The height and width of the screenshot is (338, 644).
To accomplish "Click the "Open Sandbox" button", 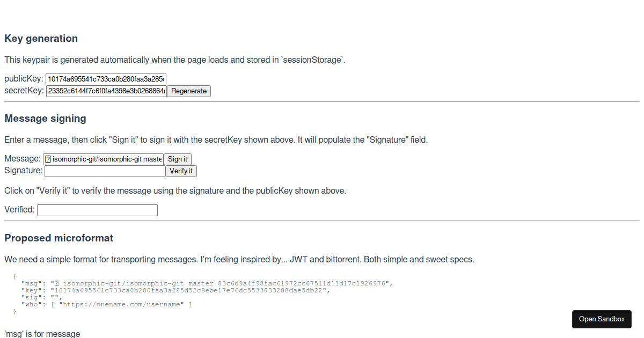I will 602,319.
